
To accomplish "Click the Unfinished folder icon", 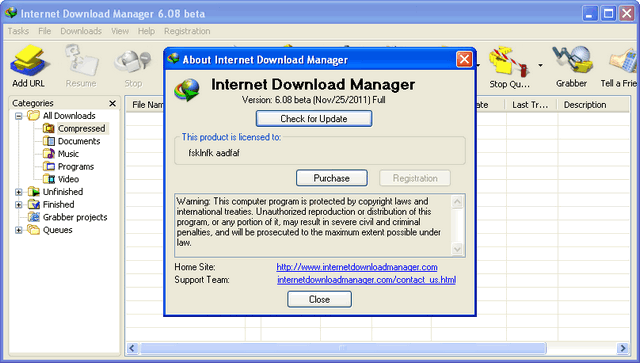I will pyautogui.click(x=33, y=192).
